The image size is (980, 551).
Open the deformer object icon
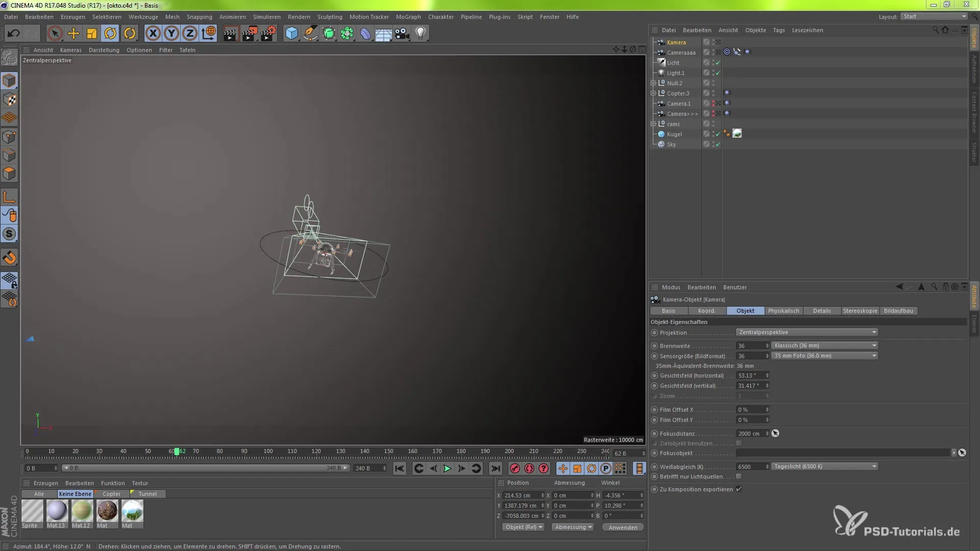tap(365, 34)
